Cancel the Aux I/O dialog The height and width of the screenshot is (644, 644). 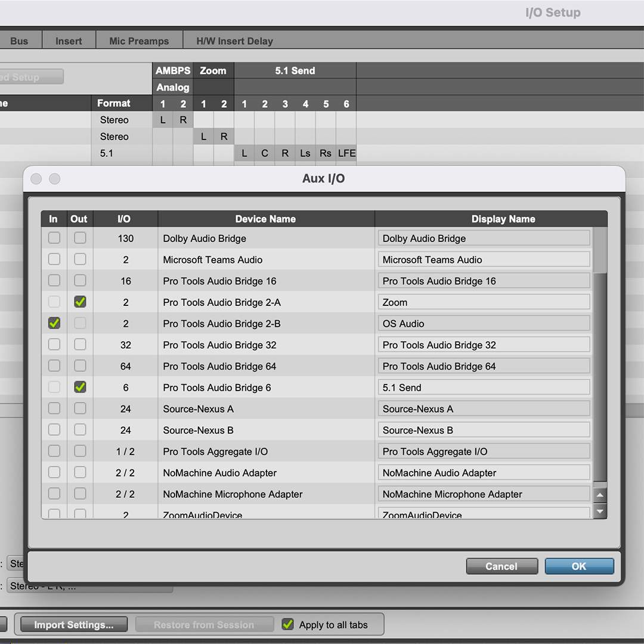(501, 566)
